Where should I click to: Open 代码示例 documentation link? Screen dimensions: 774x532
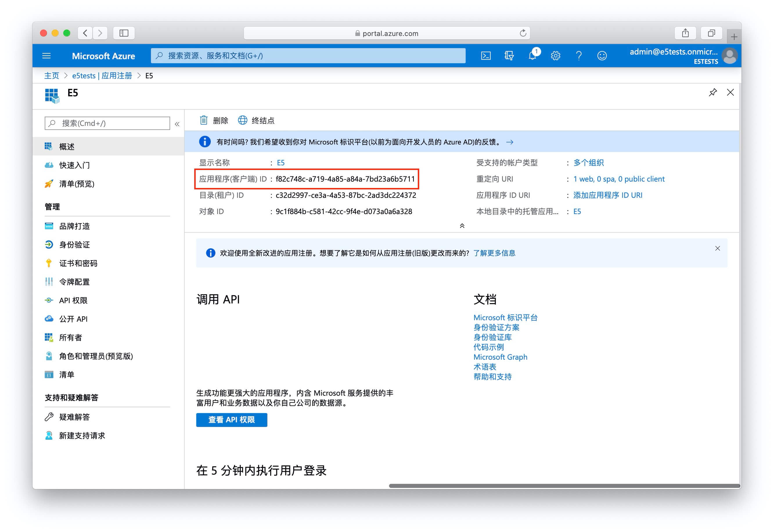pos(488,347)
